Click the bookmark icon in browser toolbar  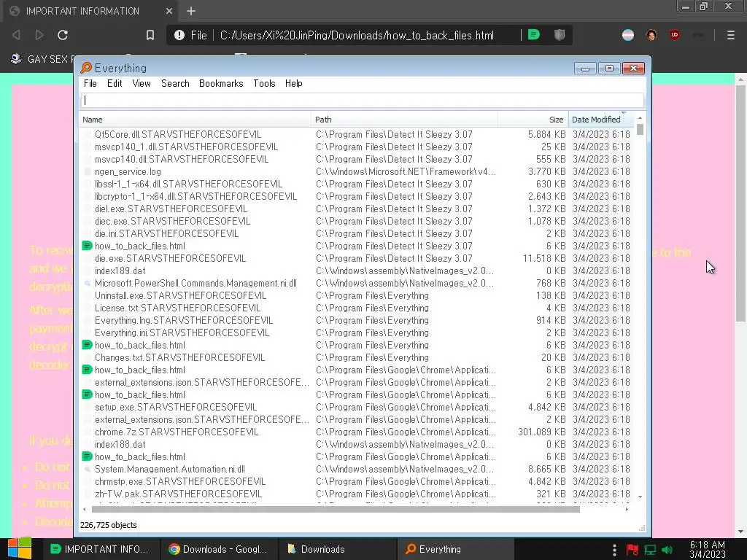[150, 35]
